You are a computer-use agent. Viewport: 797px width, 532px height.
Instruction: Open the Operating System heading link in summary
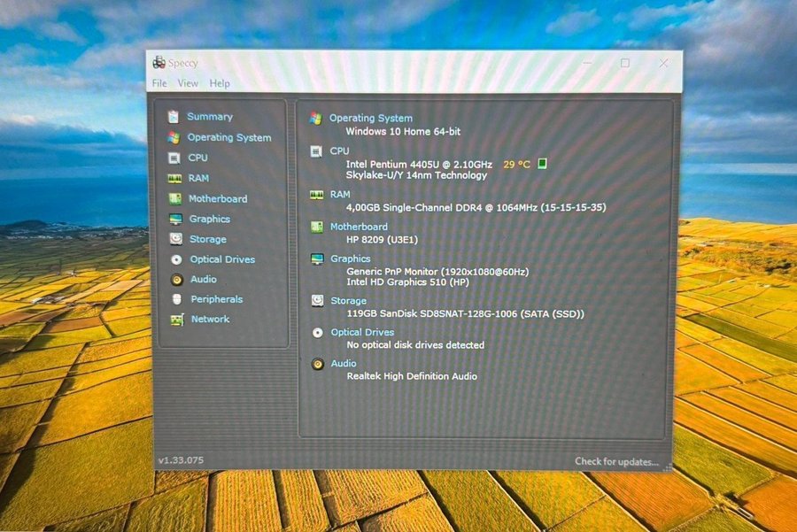[x=370, y=118]
